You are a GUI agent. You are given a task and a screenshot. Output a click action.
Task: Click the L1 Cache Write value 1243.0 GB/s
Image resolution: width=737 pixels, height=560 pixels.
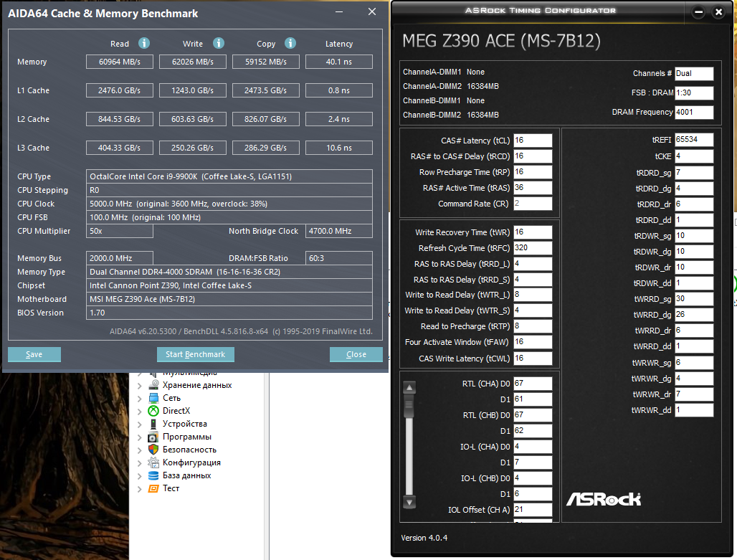point(193,90)
